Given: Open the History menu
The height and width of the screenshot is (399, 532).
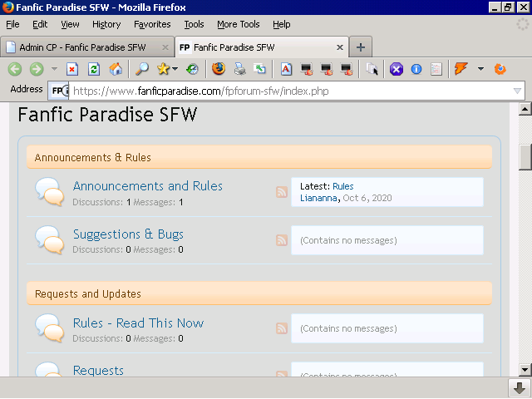Looking at the screenshot, I should pyautogui.click(x=106, y=24).
